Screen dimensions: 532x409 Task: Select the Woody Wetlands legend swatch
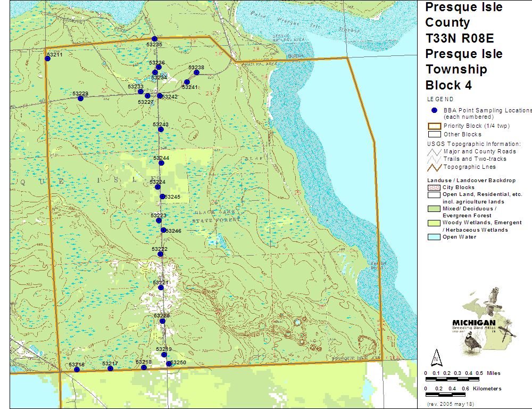coord(435,223)
